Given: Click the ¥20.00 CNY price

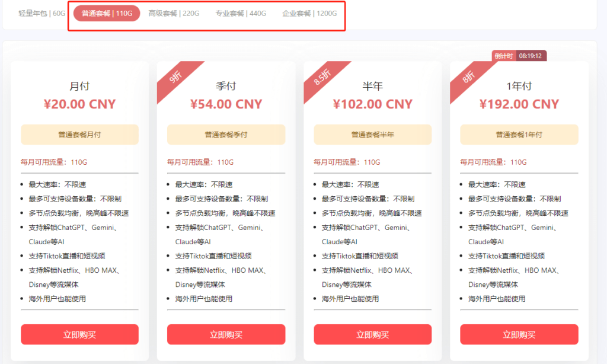Looking at the screenshot, I should pyautogui.click(x=80, y=104).
